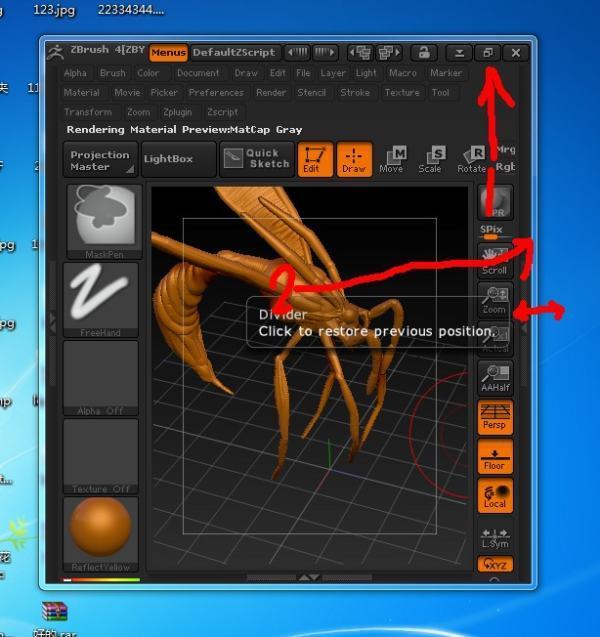Click the Scroll canvas icon
Image resolution: width=600 pixels, height=637 pixels.
point(495,260)
